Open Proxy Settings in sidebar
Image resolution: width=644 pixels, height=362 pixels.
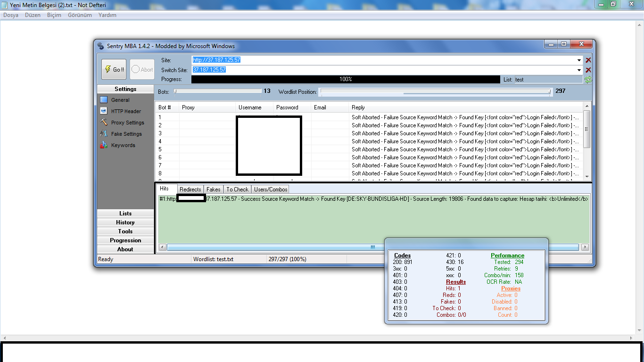pyautogui.click(x=104, y=123)
